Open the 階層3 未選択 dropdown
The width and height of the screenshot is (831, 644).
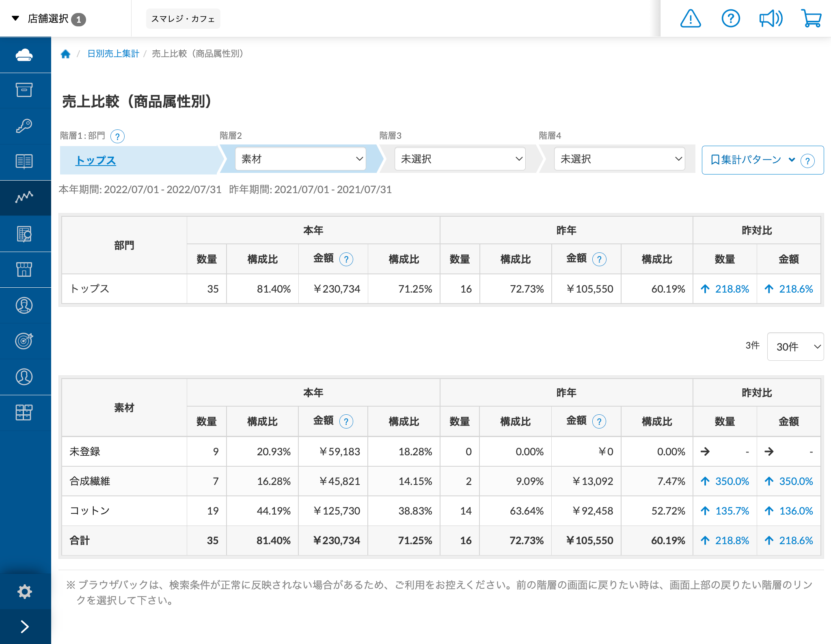pyautogui.click(x=460, y=159)
